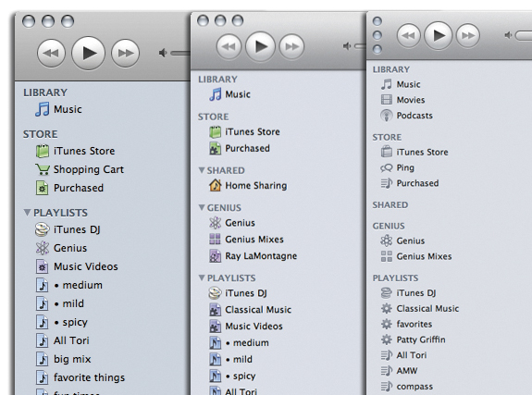Click Genius icon in right window
The height and width of the screenshot is (395, 532).
387,241
